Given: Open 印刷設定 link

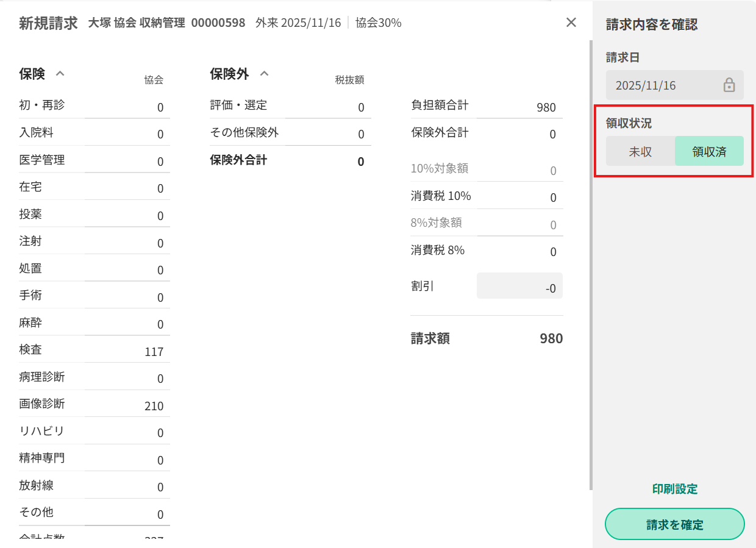Looking at the screenshot, I should point(674,489).
